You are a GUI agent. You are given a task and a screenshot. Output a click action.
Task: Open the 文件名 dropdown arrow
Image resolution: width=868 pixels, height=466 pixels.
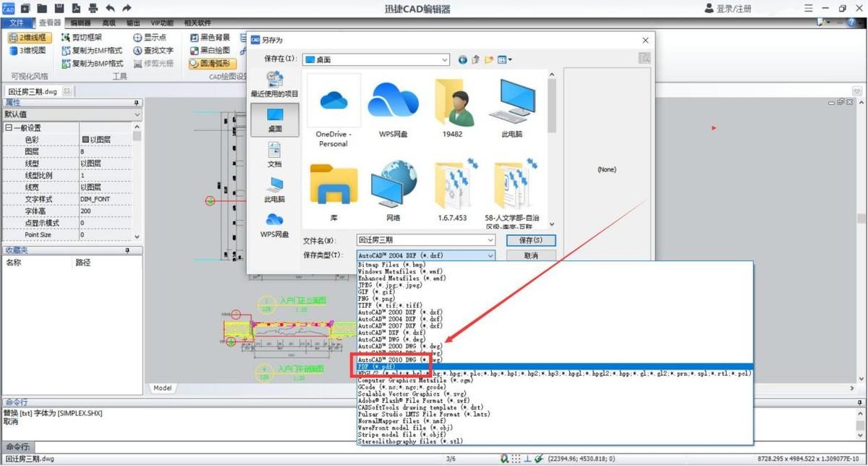coord(490,240)
